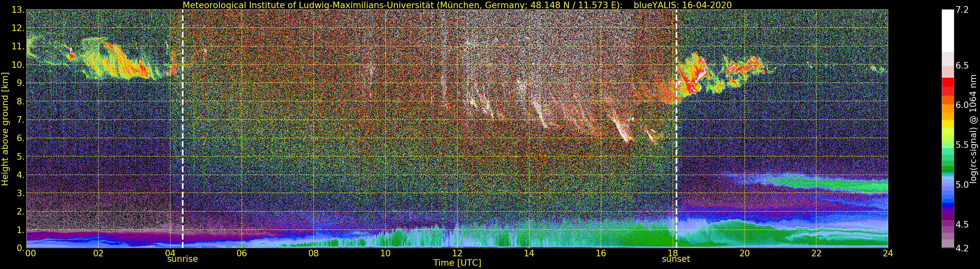980x269 pixels.
Task: Click the white top band of the colorbar
Action: click(x=948, y=30)
